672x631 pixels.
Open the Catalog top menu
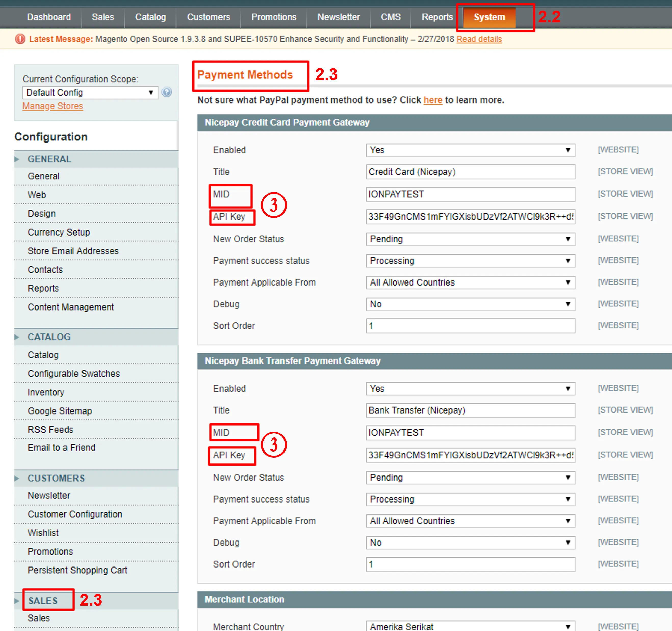click(150, 17)
